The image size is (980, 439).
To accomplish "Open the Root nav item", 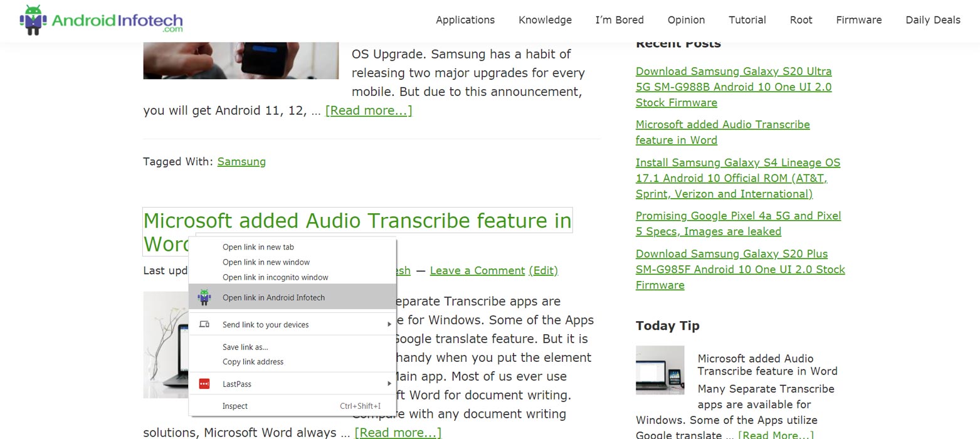I will tap(801, 20).
